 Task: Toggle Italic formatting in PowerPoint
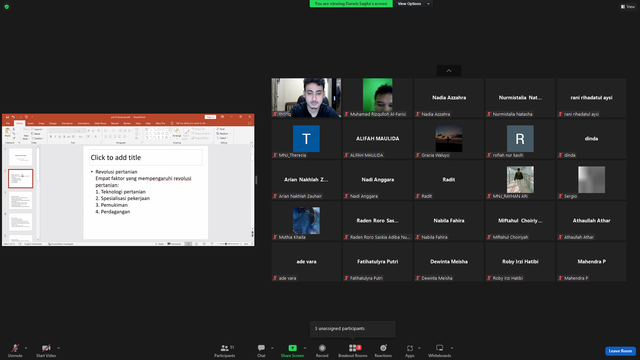click(x=55, y=136)
